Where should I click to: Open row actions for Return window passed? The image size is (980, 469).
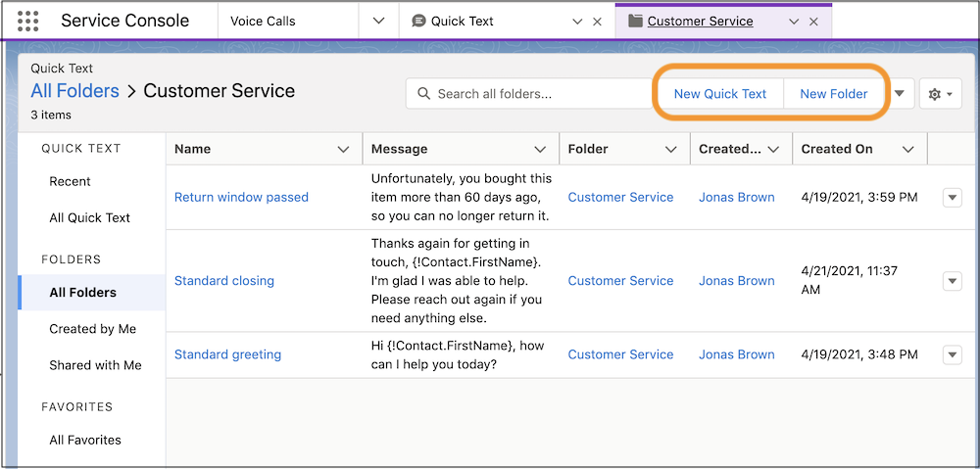[952, 198]
